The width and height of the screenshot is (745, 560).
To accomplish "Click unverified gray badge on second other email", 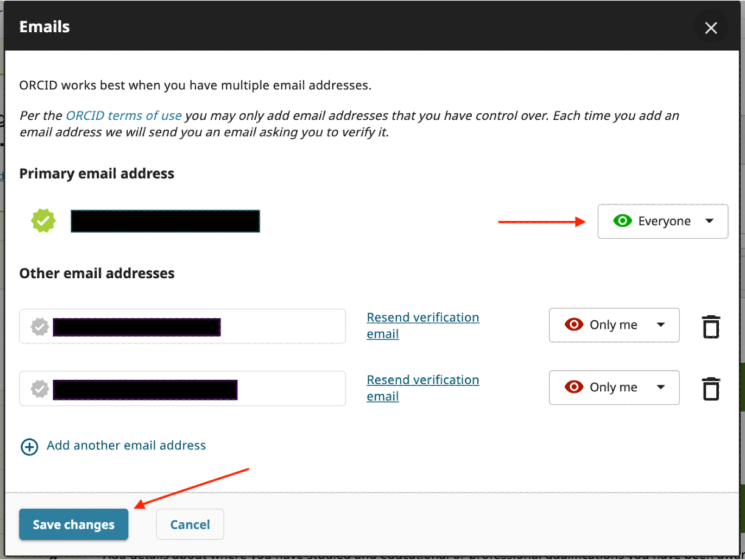I will [40, 388].
